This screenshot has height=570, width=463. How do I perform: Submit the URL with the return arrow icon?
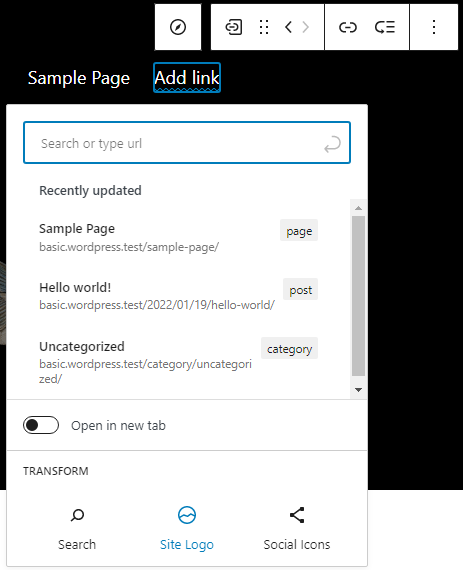pos(333,144)
